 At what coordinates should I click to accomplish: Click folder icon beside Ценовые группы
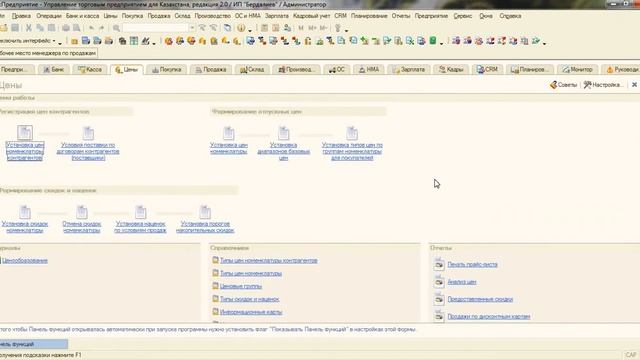216,286
